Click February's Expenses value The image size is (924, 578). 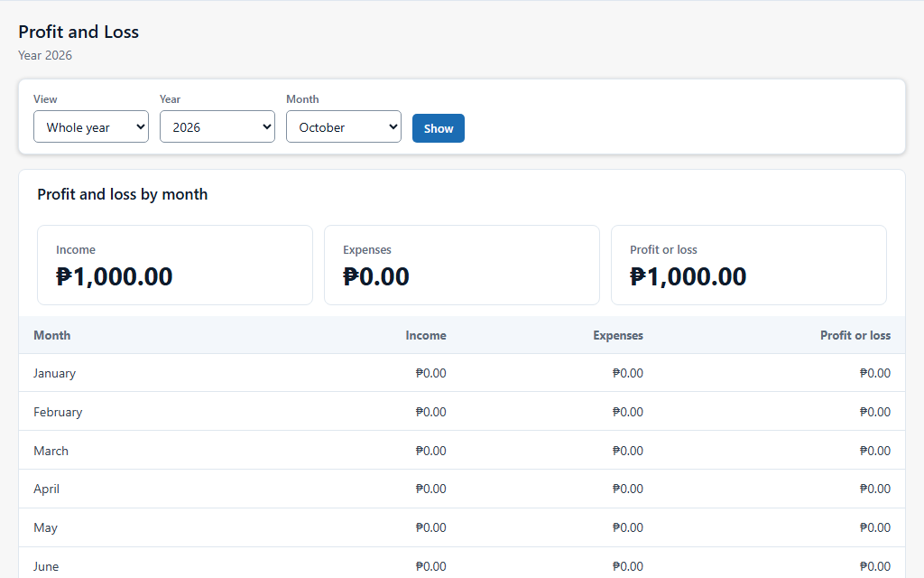pos(628,412)
